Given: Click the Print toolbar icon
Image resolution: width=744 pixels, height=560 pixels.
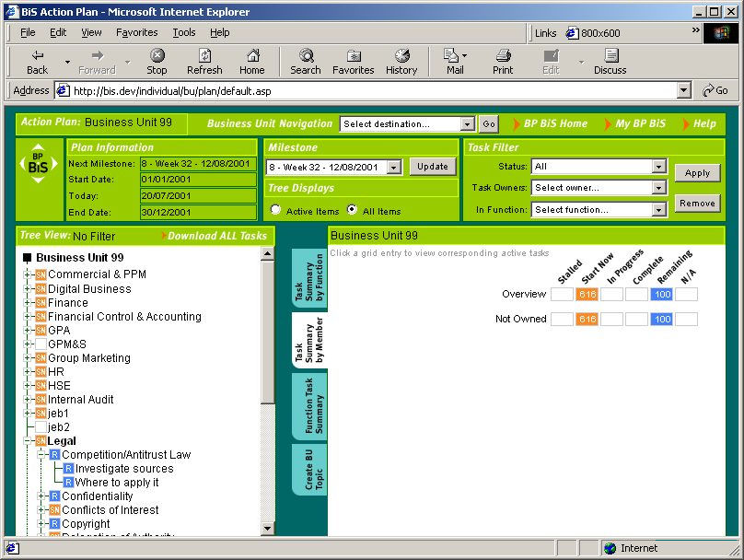Looking at the screenshot, I should coord(503,56).
